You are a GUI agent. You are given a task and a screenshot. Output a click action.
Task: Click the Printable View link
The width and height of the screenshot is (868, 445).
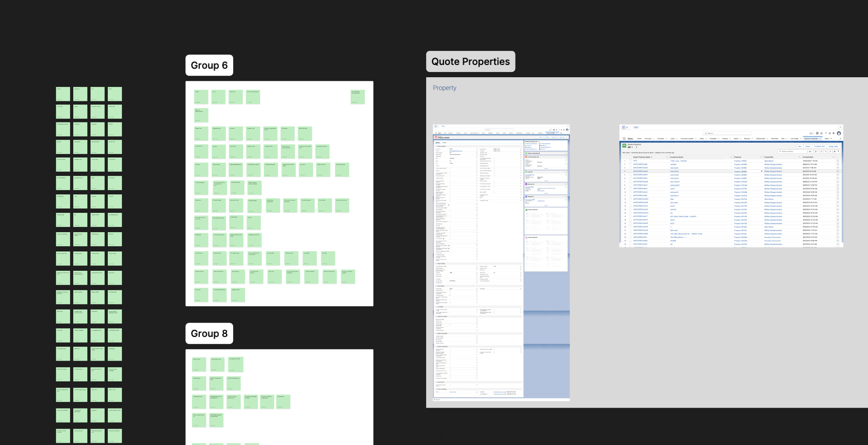coord(819,146)
